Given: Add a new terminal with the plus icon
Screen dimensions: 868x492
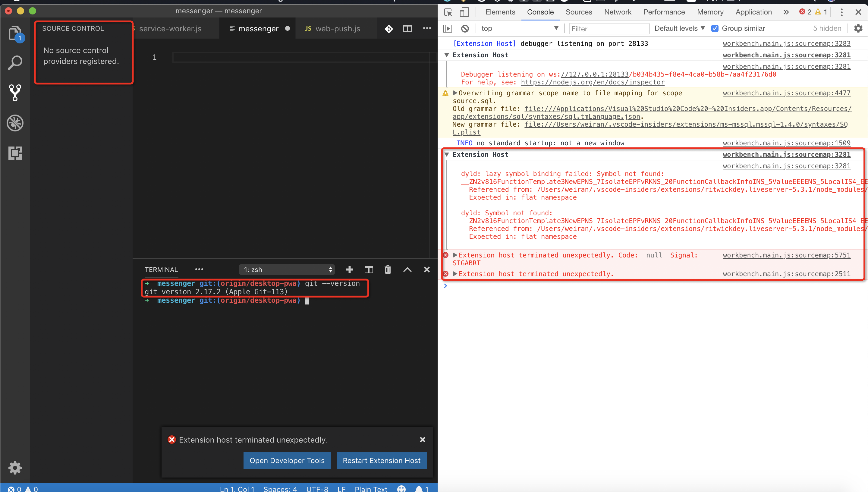Looking at the screenshot, I should pyautogui.click(x=350, y=269).
